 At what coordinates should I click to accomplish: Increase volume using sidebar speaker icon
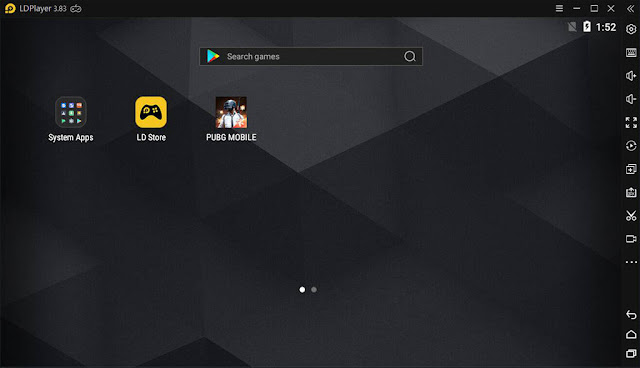pos(631,76)
